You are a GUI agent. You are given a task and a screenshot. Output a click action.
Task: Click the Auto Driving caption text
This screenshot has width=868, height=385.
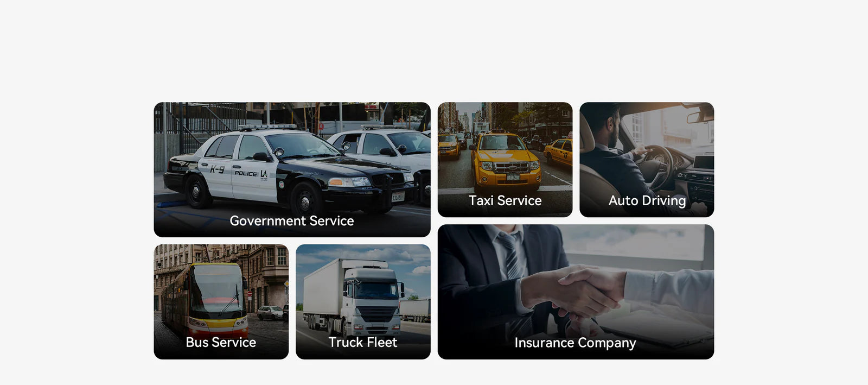pyautogui.click(x=647, y=201)
